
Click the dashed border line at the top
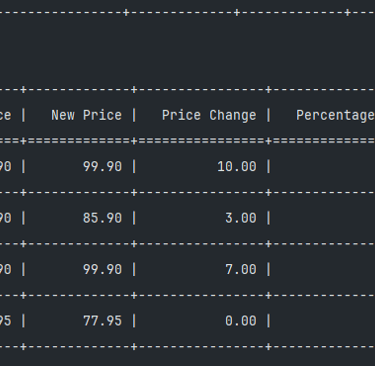pos(187,13)
